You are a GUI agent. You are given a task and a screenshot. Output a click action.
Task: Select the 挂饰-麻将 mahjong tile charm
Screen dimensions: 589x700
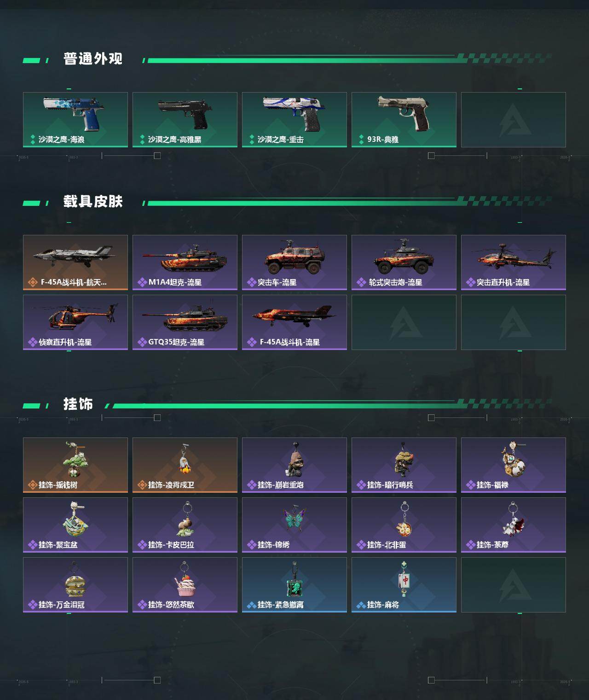[x=404, y=585]
